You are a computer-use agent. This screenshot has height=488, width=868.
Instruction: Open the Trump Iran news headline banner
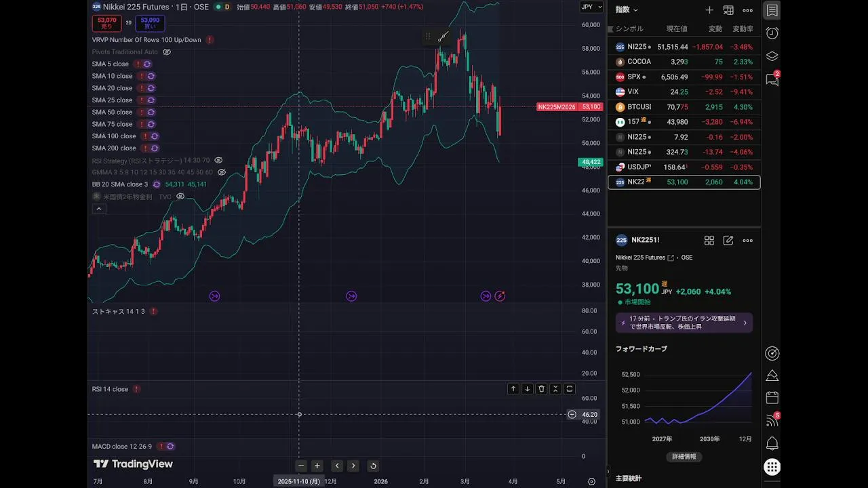(684, 323)
